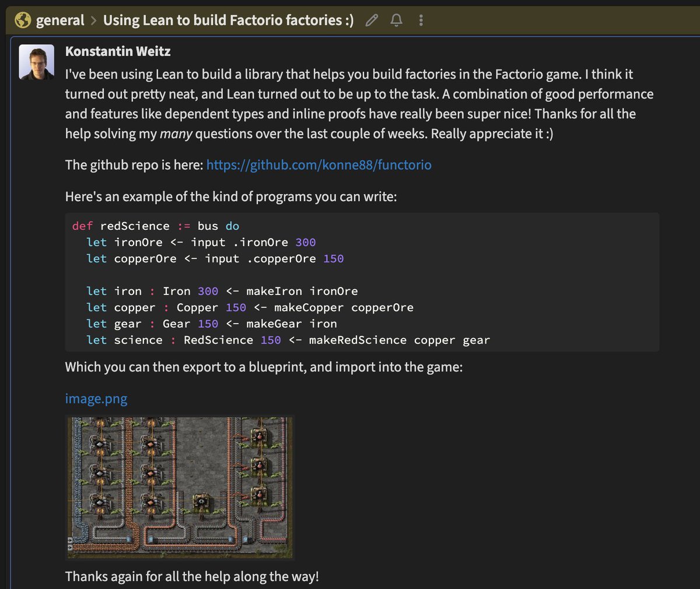The width and height of the screenshot is (700, 589).
Task: Click the code line 'let ironOre <- input .ironOre 300'
Action: pos(201,242)
